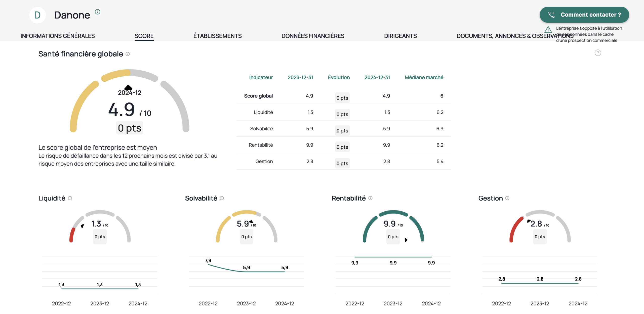Click info icon next to Danone name

pos(98,12)
